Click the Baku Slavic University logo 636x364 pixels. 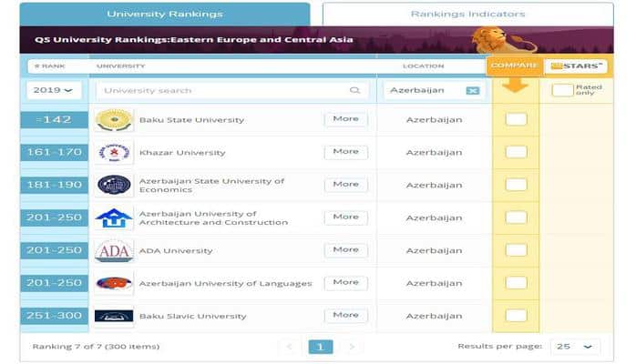tap(114, 317)
